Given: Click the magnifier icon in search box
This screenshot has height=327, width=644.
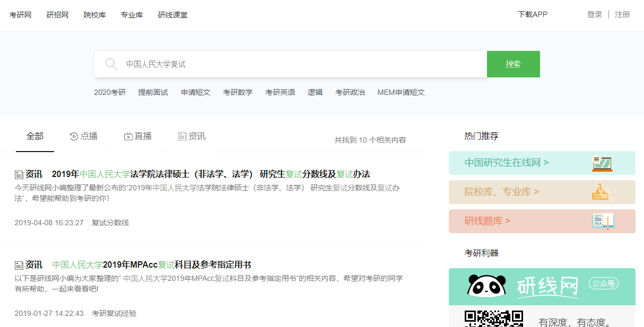Looking at the screenshot, I should point(111,64).
